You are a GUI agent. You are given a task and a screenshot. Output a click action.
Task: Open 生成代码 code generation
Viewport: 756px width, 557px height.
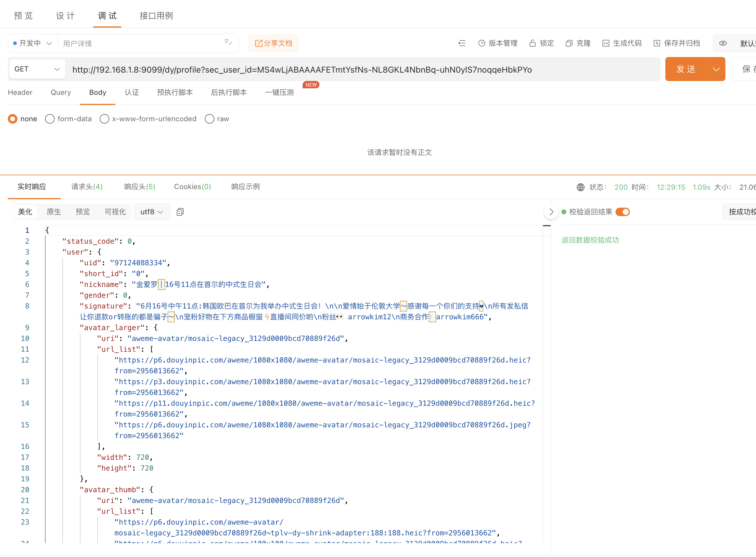pyautogui.click(x=622, y=43)
